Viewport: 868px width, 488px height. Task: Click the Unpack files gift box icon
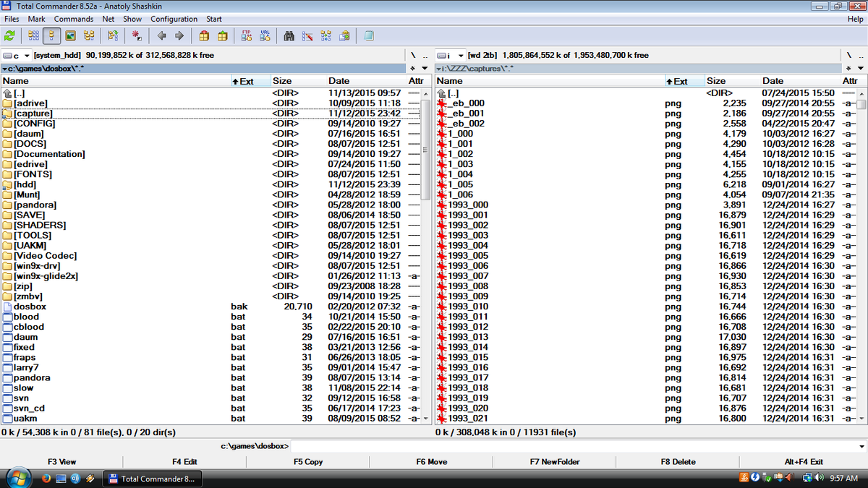223,35
